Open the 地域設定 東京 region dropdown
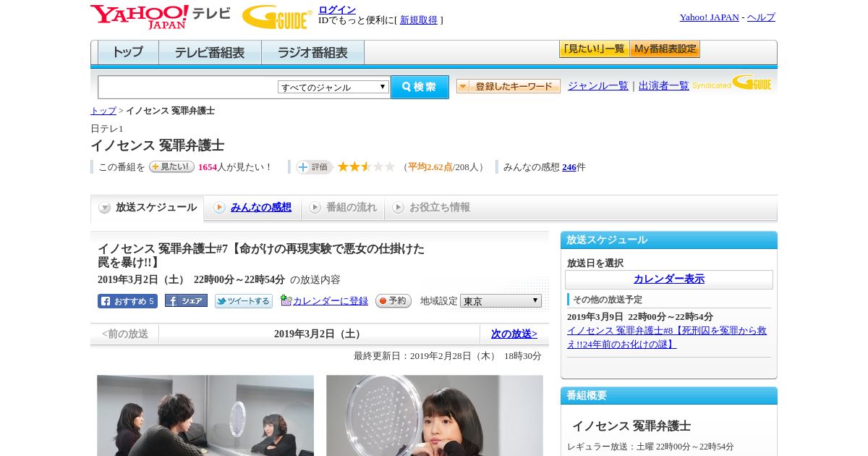868x456 pixels. pos(501,300)
